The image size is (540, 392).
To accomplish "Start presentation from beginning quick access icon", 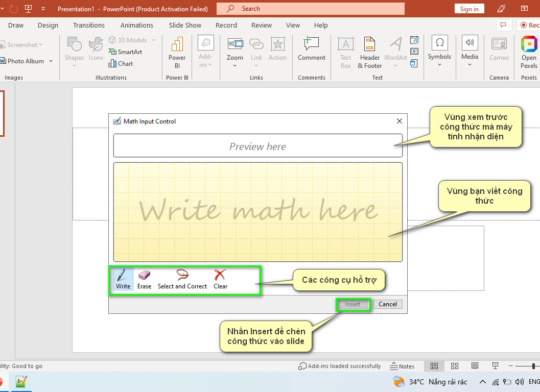I will (28, 9).
